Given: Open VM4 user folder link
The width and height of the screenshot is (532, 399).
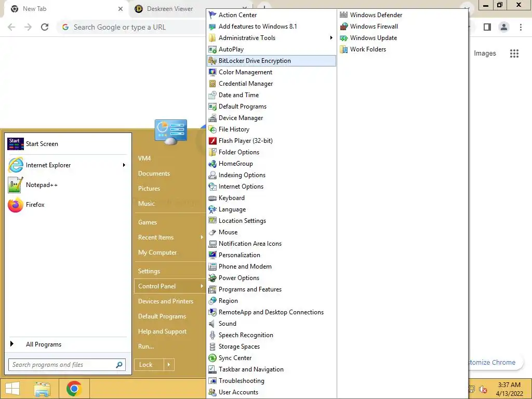Looking at the screenshot, I should [x=144, y=158].
